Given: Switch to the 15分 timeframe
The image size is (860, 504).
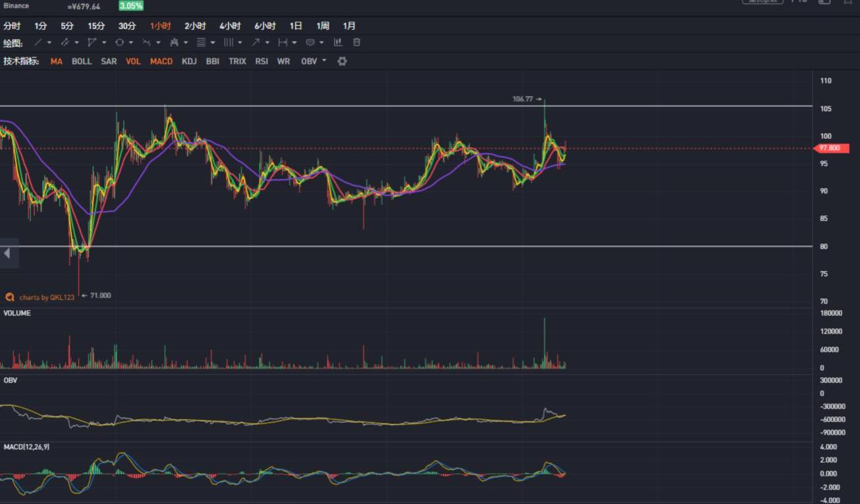Looking at the screenshot, I should click(x=96, y=26).
